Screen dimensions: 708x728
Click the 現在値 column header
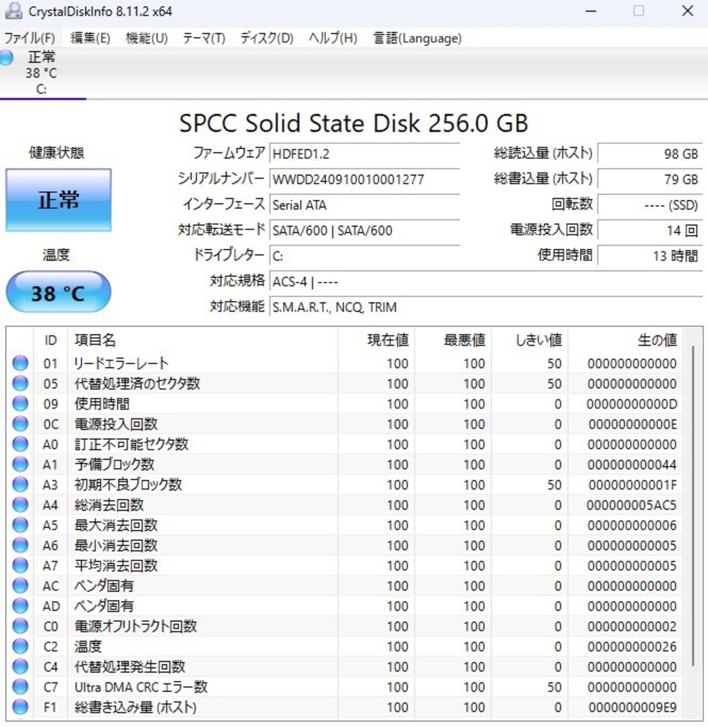coord(376,340)
